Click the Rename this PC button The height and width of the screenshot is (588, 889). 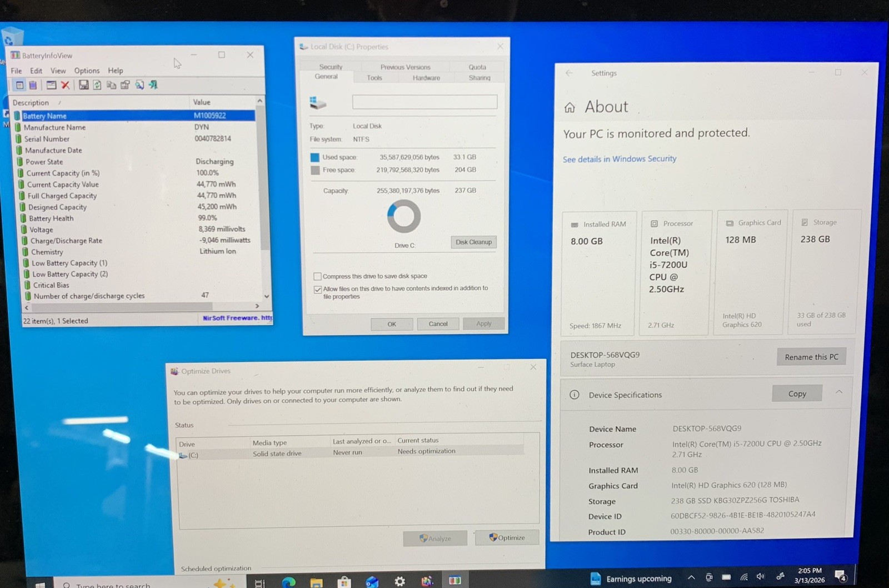click(811, 357)
